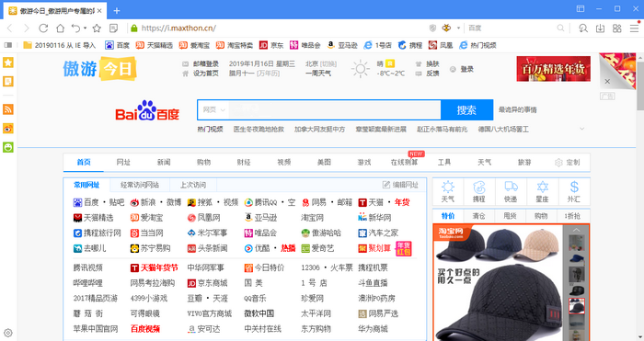Screen dimensions: 644x341
Task: Open the green smiley icon in left sidebar
Action: (8, 147)
